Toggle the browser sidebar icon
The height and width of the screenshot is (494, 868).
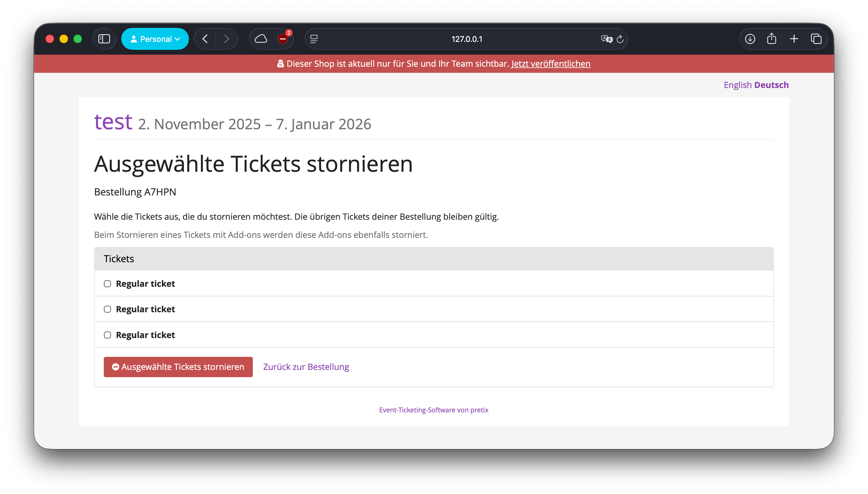tap(104, 39)
